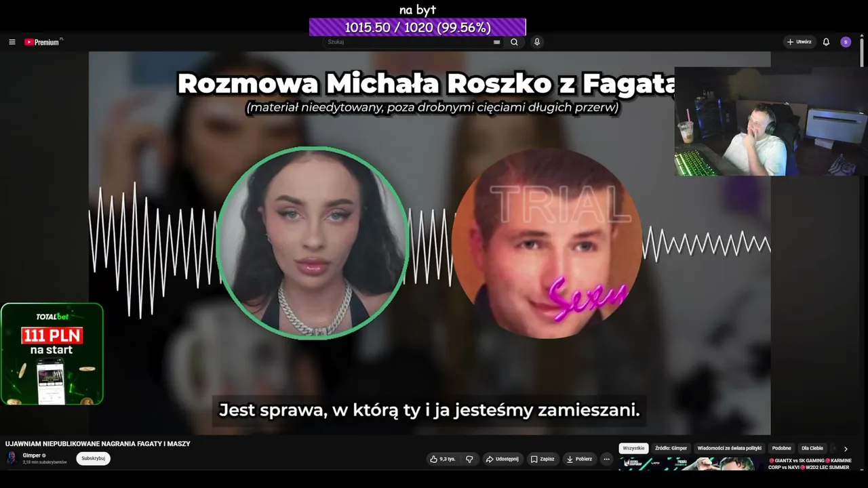
Task: Show more filter chips with right chevron
Action: tap(846, 449)
